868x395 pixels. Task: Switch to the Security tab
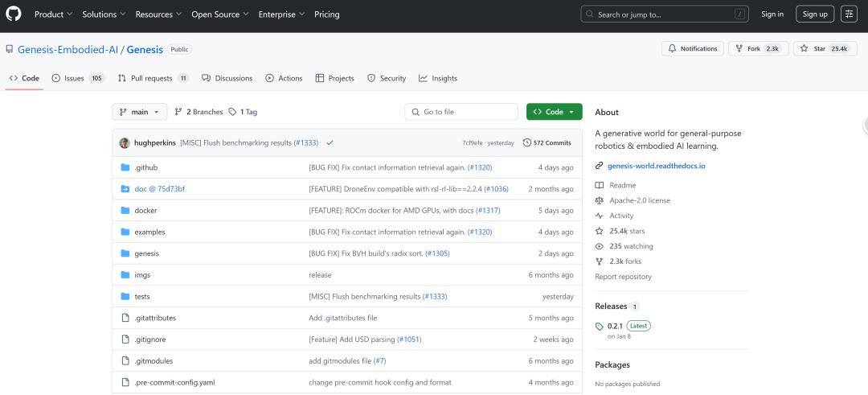387,78
